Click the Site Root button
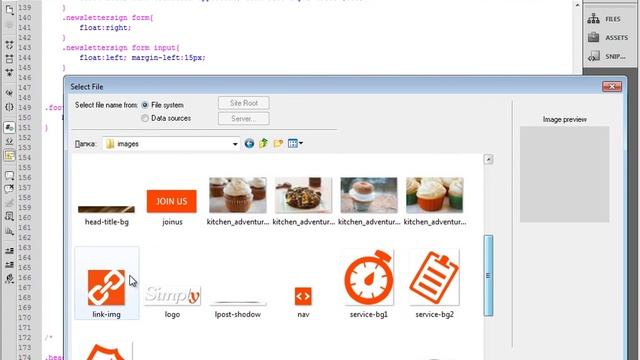Image resolution: width=640 pixels, height=360 pixels. pyautogui.click(x=244, y=103)
